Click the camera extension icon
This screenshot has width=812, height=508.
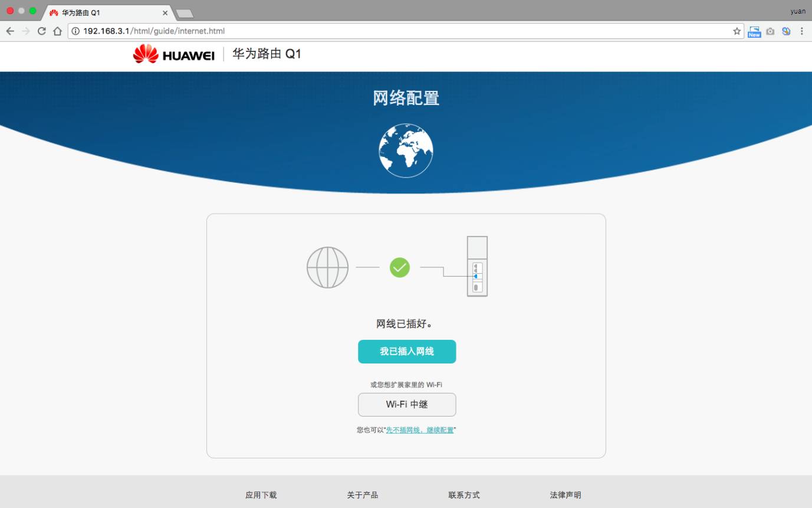pyautogui.click(x=770, y=31)
